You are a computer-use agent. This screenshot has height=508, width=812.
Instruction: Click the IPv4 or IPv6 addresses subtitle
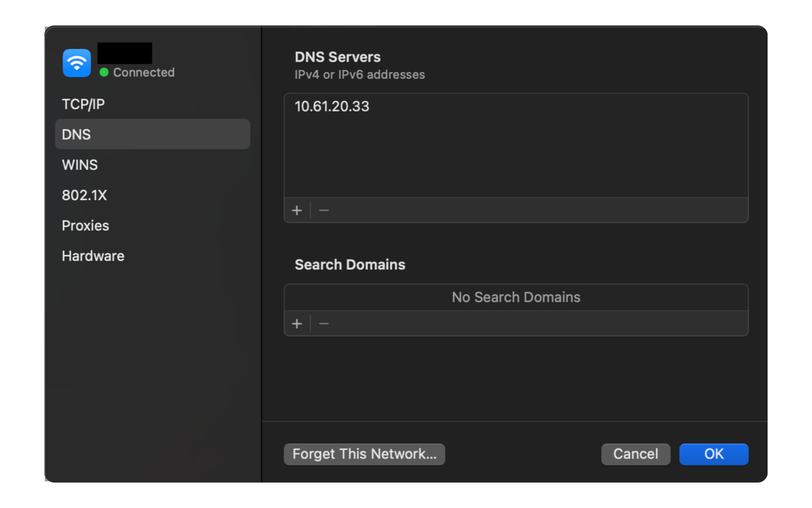point(359,75)
